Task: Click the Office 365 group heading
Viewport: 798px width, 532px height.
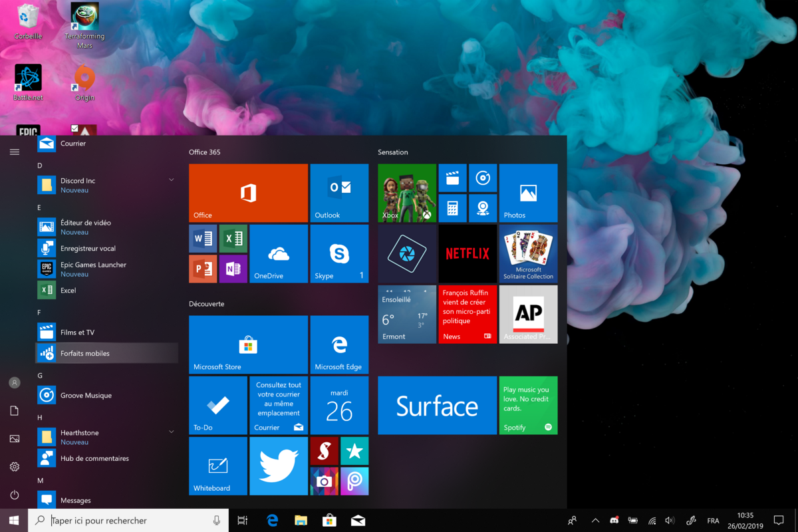Action: point(204,152)
